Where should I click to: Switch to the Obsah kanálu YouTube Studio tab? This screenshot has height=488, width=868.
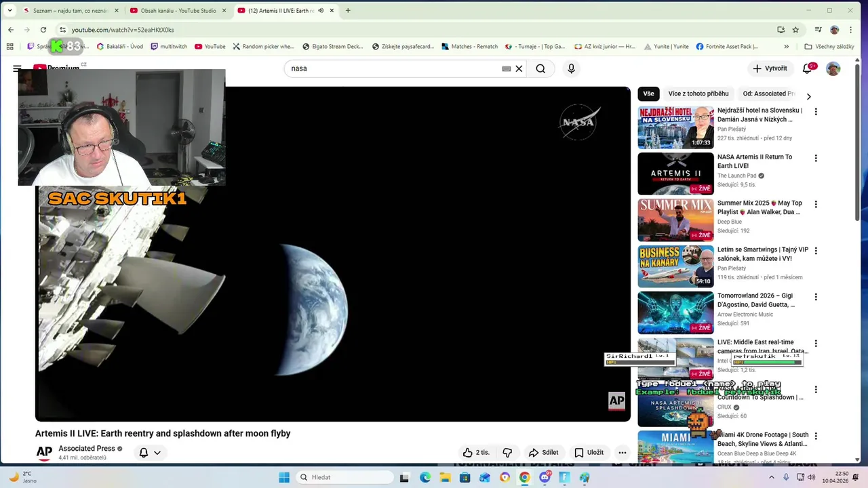tap(178, 11)
